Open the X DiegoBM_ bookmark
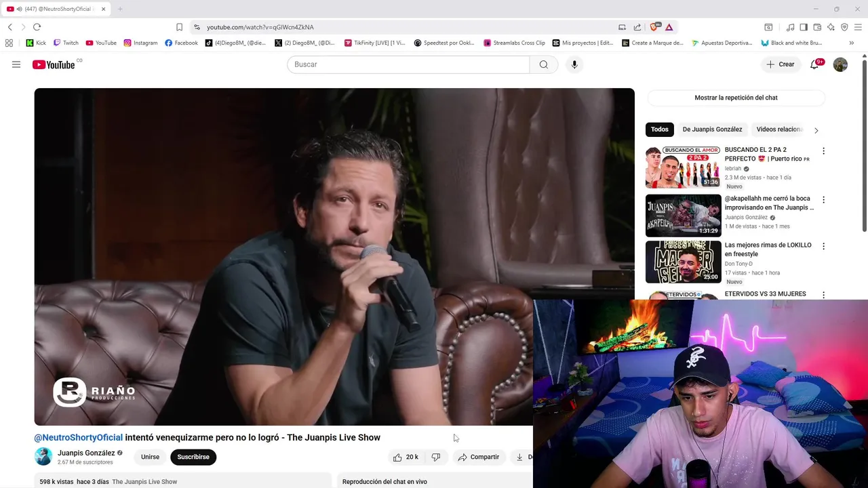This screenshot has height=488, width=868. 304,43
